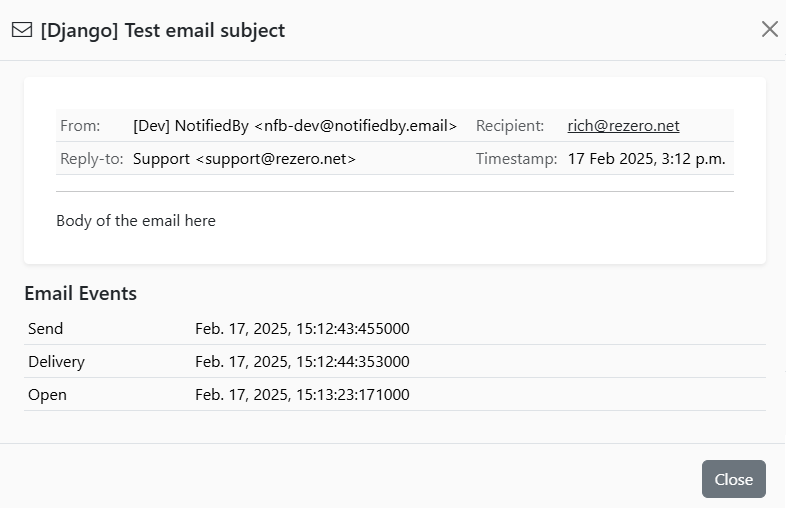Open the rich@rezero.net recipient link
The width and height of the screenshot is (786, 508).
623,125
